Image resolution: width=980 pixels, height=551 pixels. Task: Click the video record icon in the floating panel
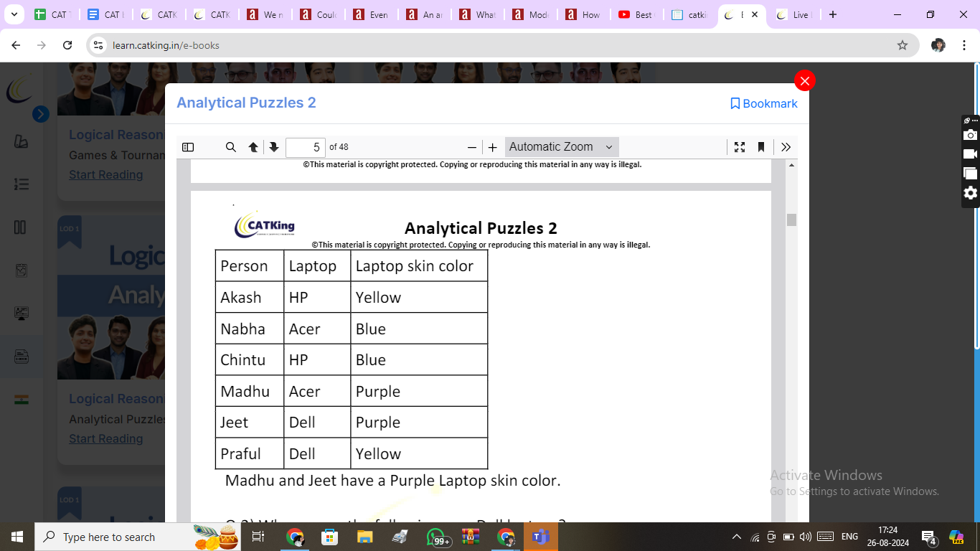pos(970,154)
